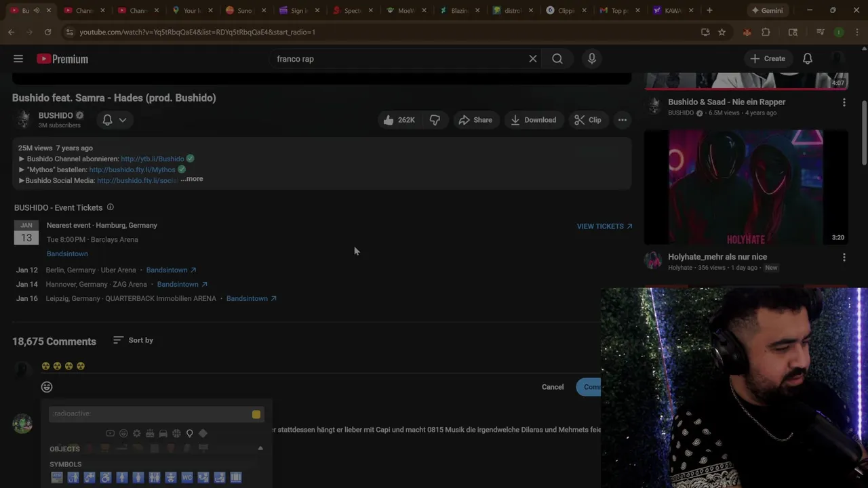This screenshot has height=488, width=868.
Task: Share the Hades video
Action: [475, 120]
